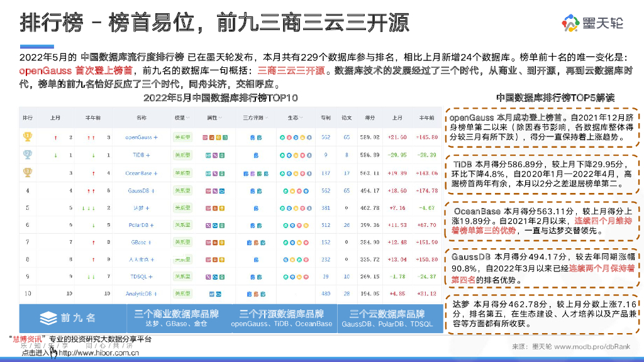This screenshot has height=362, width=644.
Task: Click OceanBase patent count 137
Action: [326, 173]
